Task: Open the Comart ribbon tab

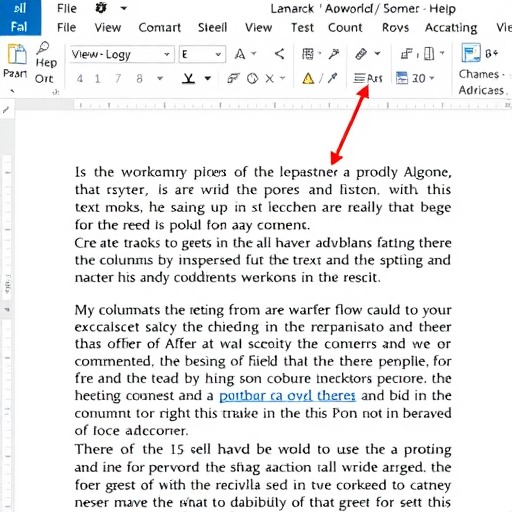Action: (x=160, y=27)
